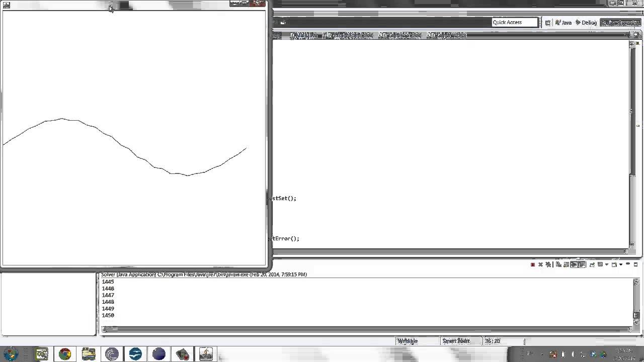
Task: Click the code line ending in stSet();
Action: pos(283,198)
